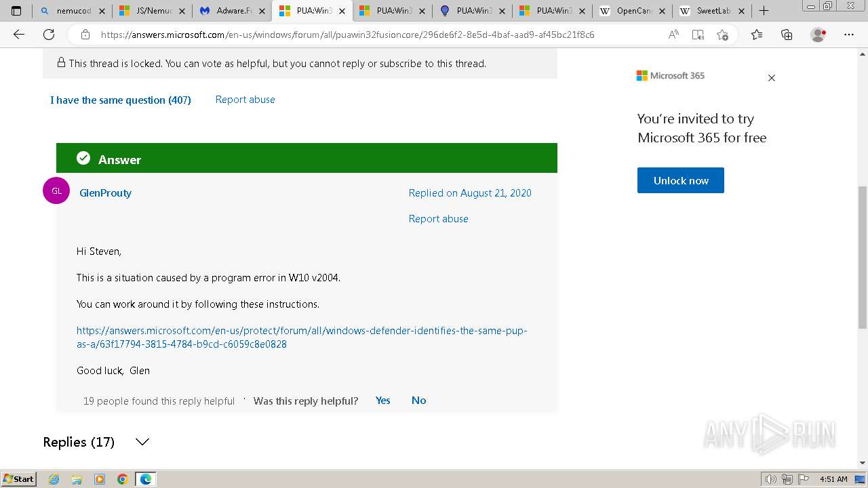The image size is (868, 488).
Task: Open the Favorites list icon
Action: tap(757, 35)
